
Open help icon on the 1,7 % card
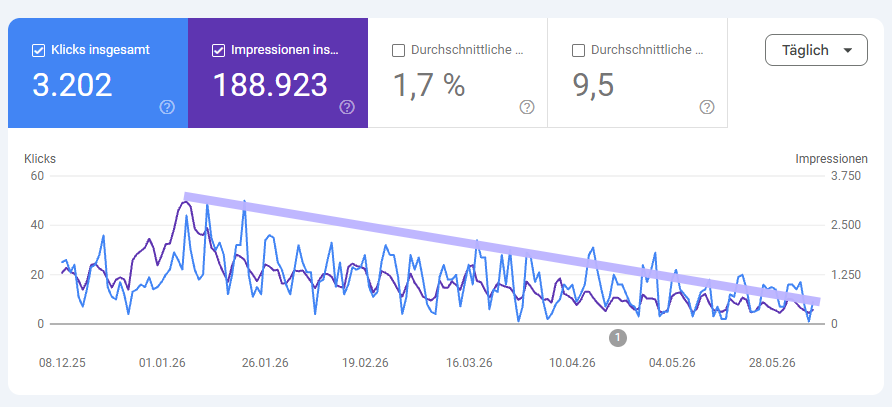coord(527,107)
